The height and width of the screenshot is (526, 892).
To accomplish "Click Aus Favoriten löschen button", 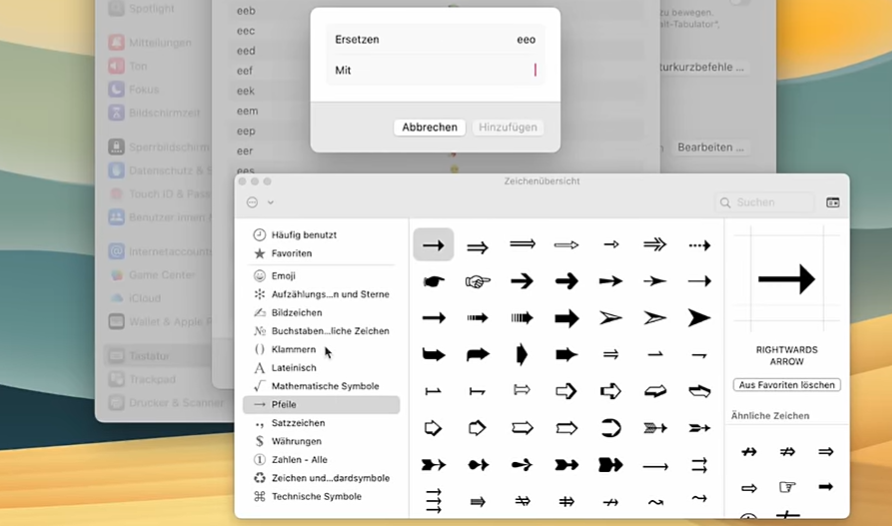I will coord(786,385).
